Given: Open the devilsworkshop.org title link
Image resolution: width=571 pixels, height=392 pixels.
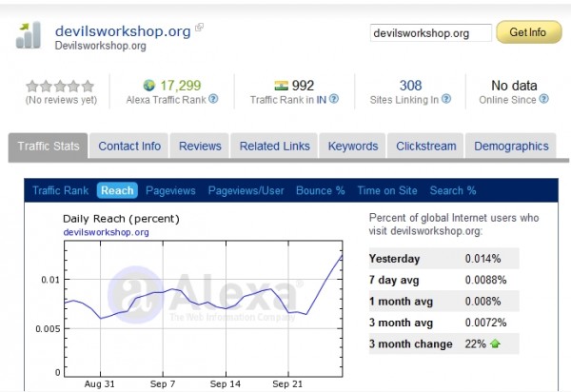Looking at the screenshot, I should click(x=123, y=31).
